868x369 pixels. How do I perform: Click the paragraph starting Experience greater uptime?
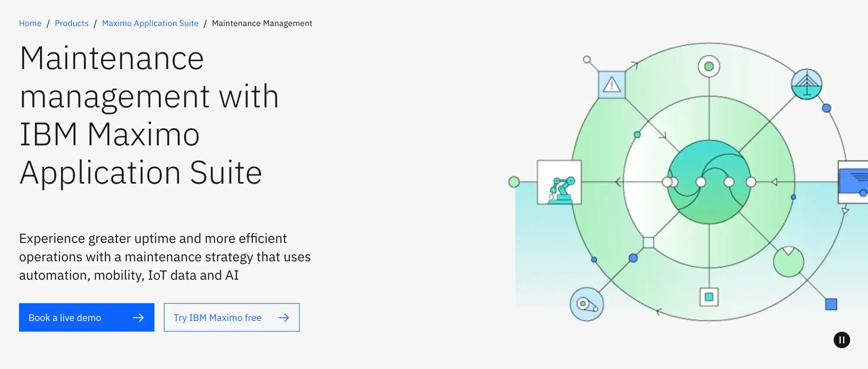tap(165, 257)
